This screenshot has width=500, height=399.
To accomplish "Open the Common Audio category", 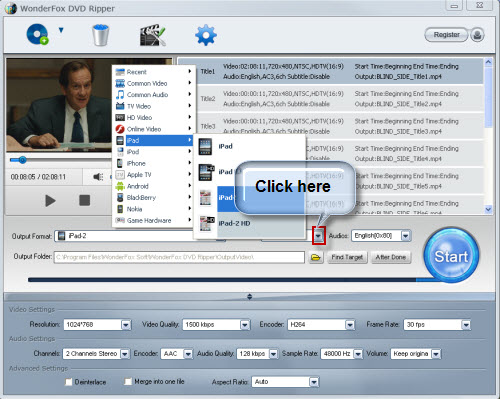I will [153, 95].
